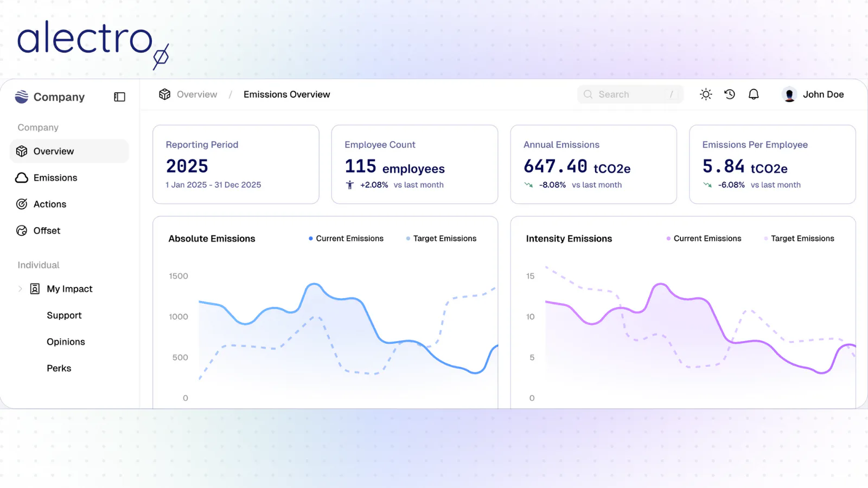Screen dimensions: 868x488
Task: Focus the Search input field
Action: [630, 94]
